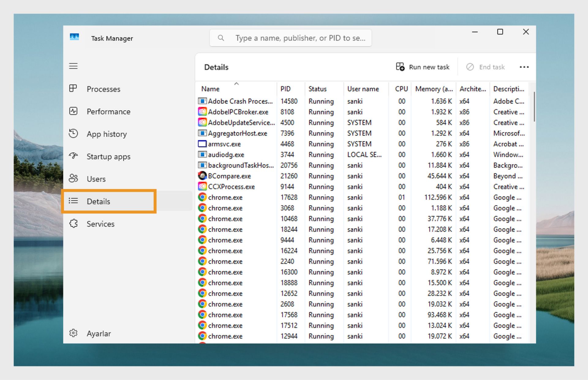
Task: Click the vertical scrollbar thumb
Action: tap(534, 107)
